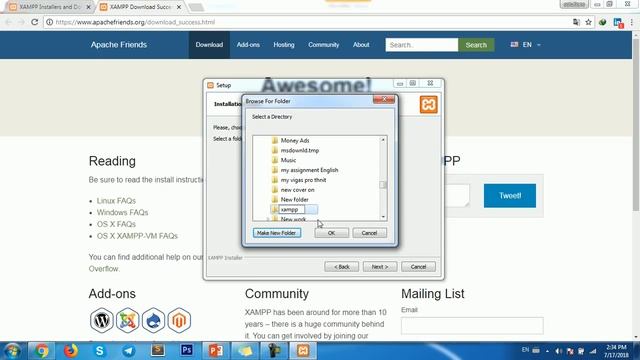Open the Windows Start button

click(x=12, y=351)
